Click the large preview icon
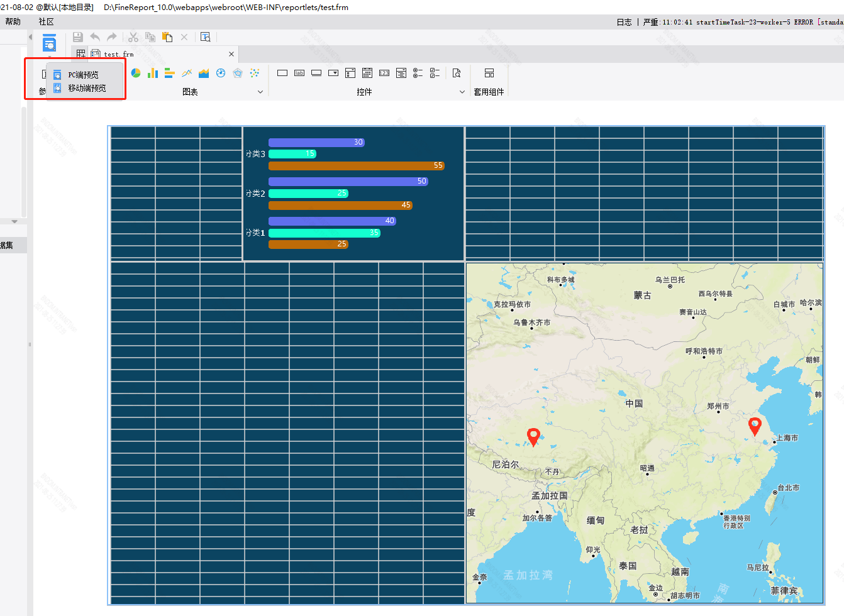This screenshot has width=844, height=616. tap(49, 43)
